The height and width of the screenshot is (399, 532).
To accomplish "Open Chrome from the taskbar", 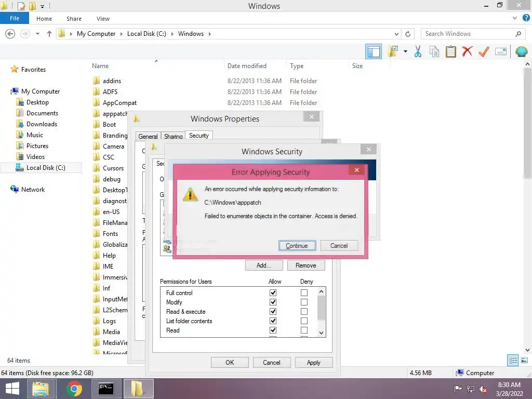I will pos(74,389).
